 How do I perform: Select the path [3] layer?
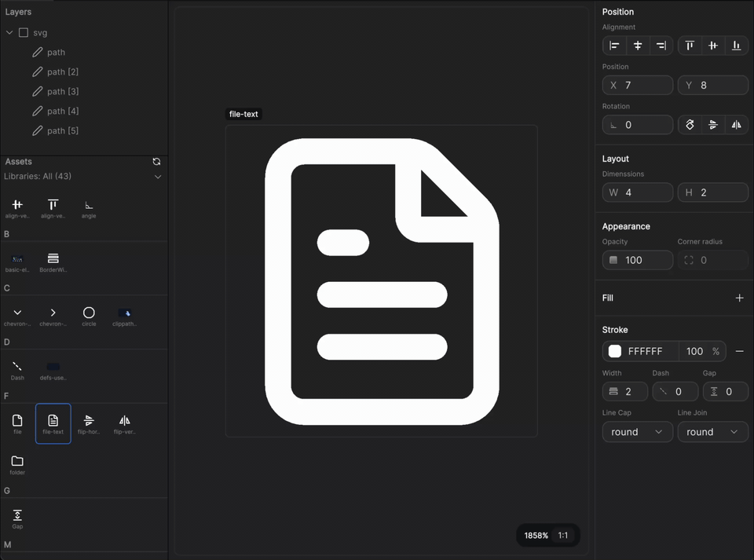(x=84, y=91)
